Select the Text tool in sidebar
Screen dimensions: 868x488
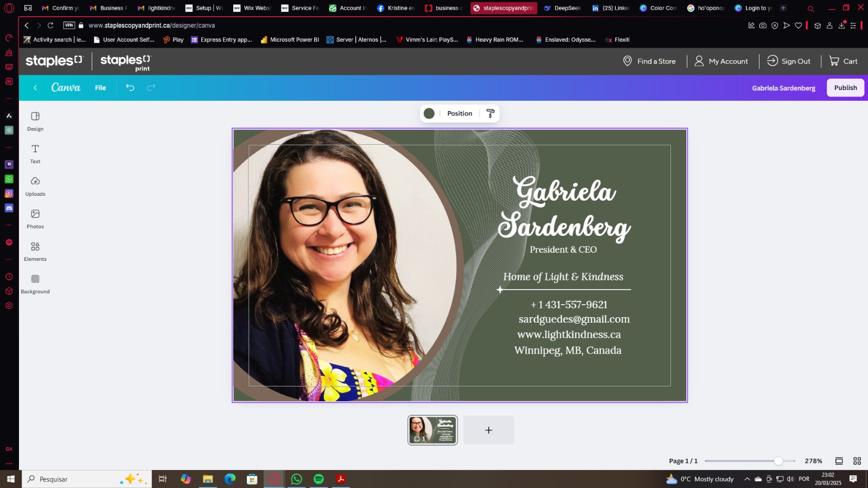[35, 154]
